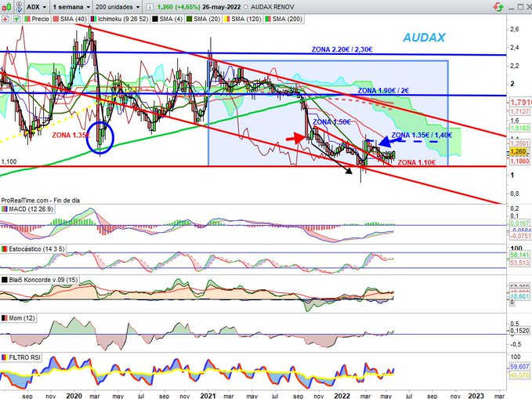The height and width of the screenshot is (399, 532).
Task: Click the linked-charts checkmark icon
Action: click(20, 6)
